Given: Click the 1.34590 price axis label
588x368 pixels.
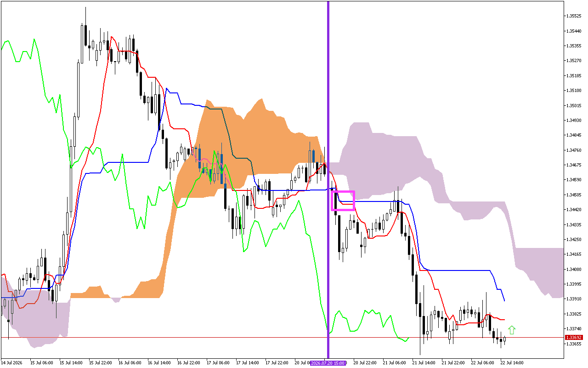Looking at the screenshot, I should (x=574, y=180).
